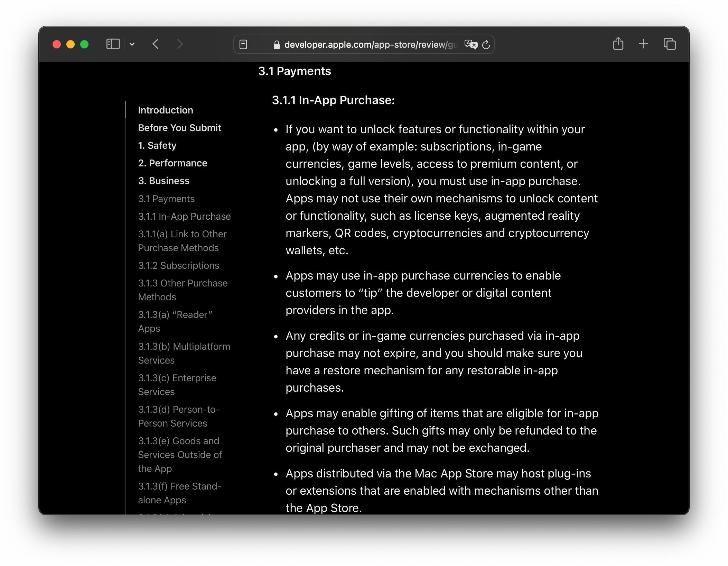Image resolution: width=728 pixels, height=566 pixels.
Task: Open the Share menu
Action: [x=618, y=44]
